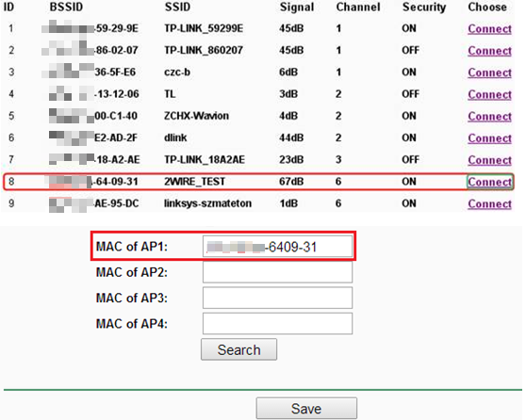Connect to the czc-b network

point(489,73)
